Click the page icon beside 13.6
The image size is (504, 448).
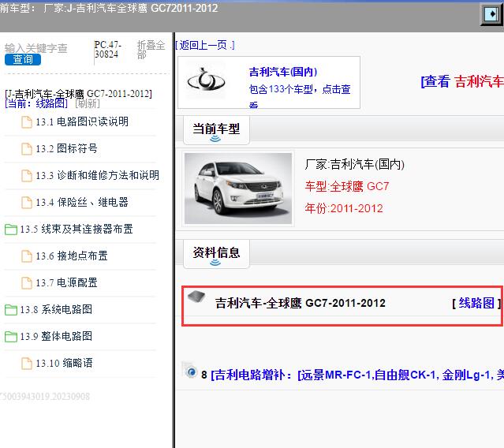(x=27, y=256)
